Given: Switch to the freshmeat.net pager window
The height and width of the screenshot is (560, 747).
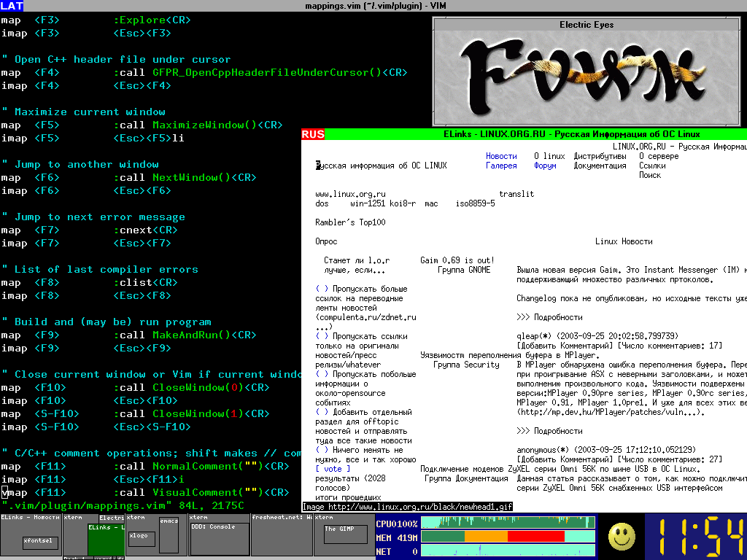Looking at the screenshot, I should point(282,534).
